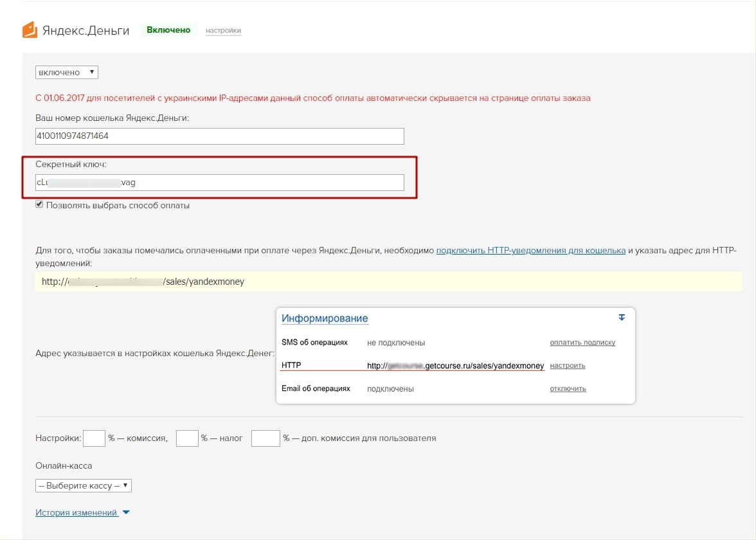Open the включено status dropdown

coord(67,72)
